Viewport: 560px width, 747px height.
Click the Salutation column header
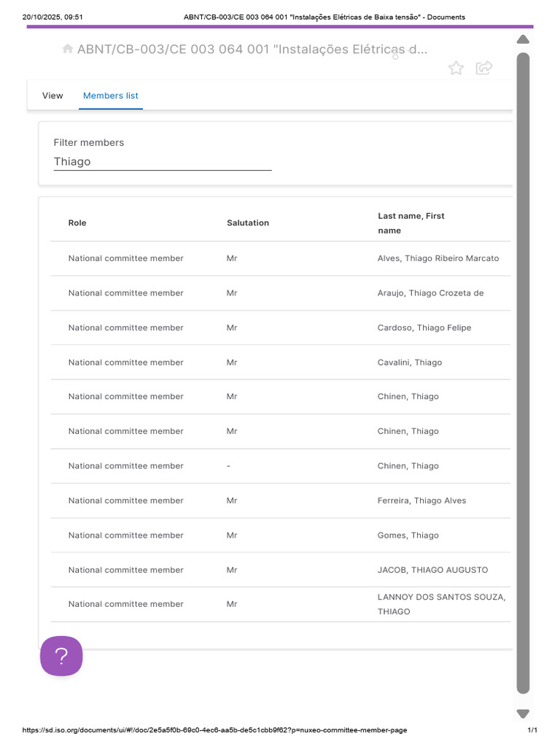pos(248,223)
